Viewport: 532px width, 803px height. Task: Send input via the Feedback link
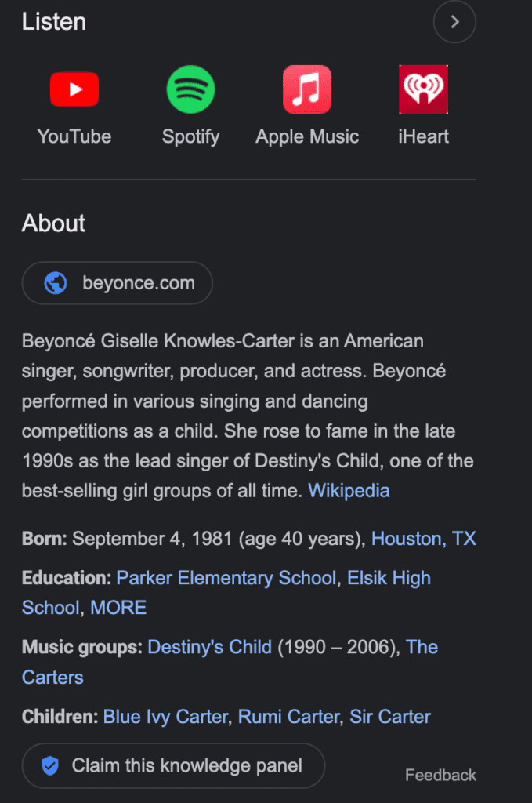[x=440, y=775]
